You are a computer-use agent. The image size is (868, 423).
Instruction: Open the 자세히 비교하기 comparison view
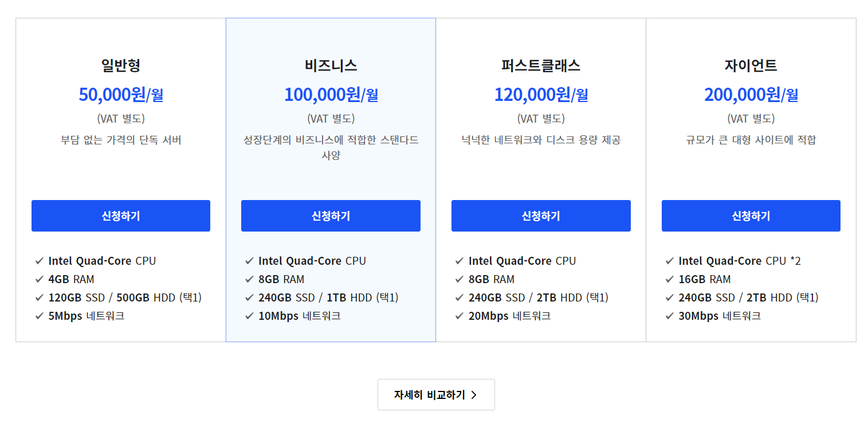436,394
